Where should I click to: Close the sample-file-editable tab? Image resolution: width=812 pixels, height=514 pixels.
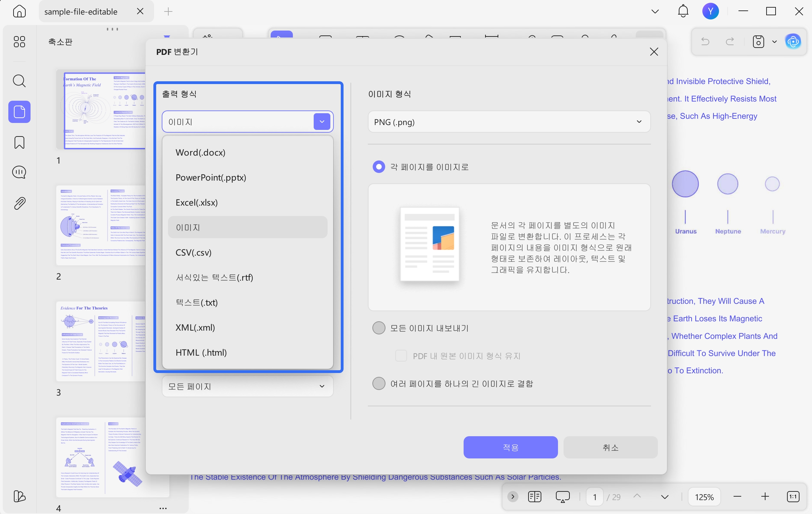(x=140, y=11)
